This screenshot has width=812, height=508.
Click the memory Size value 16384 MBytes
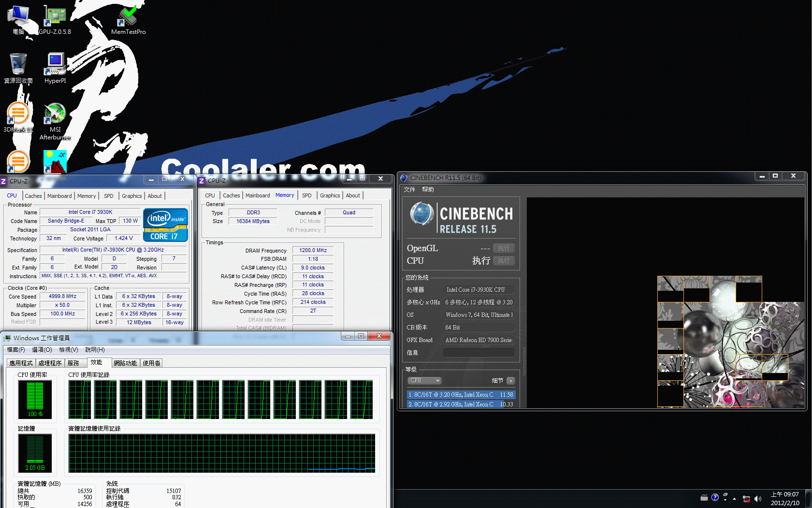point(253,221)
